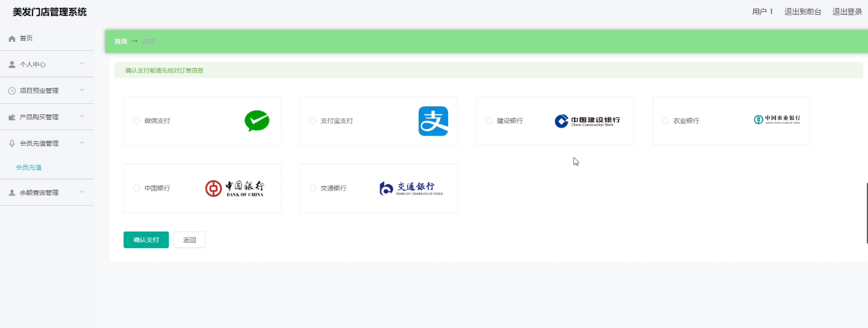Select the 微信支付 radio button
Screen dimensions: 868x328
coord(136,121)
